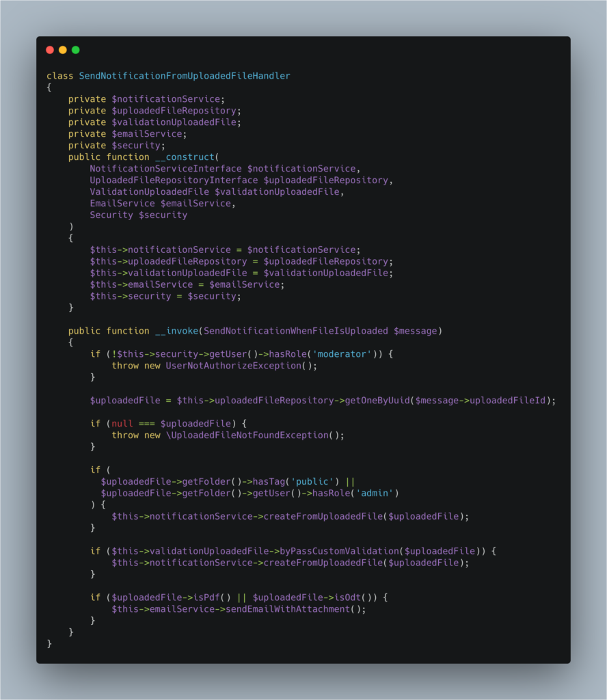The image size is (607, 700).
Task: Click the 'class' keyword
Action: [x=59, y=76]
